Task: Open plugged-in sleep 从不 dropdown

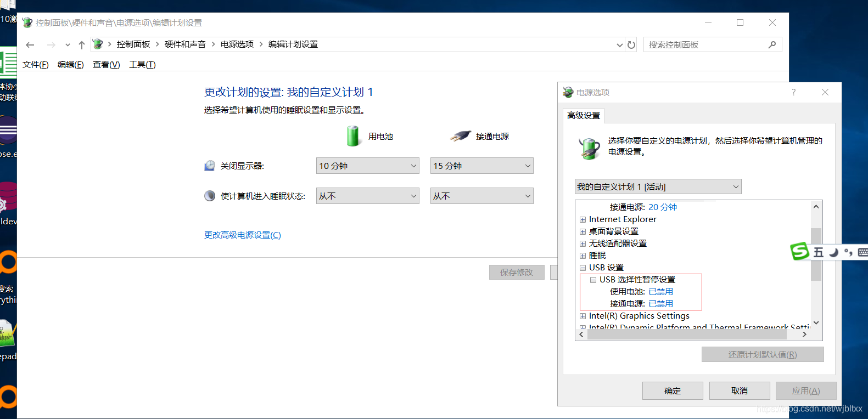Action: tap(482, 196)
